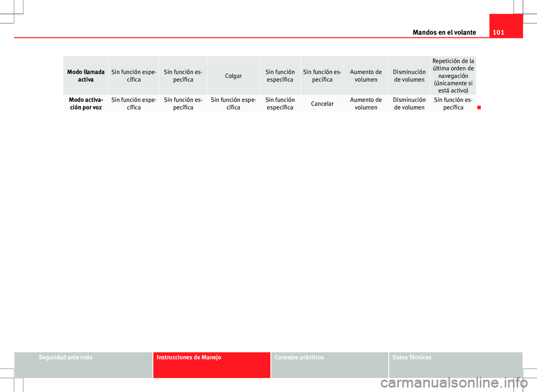Viewport: 537px width, 392px height.
Task: Open the Seguridad ante todo tab
Action: (83, 365)
